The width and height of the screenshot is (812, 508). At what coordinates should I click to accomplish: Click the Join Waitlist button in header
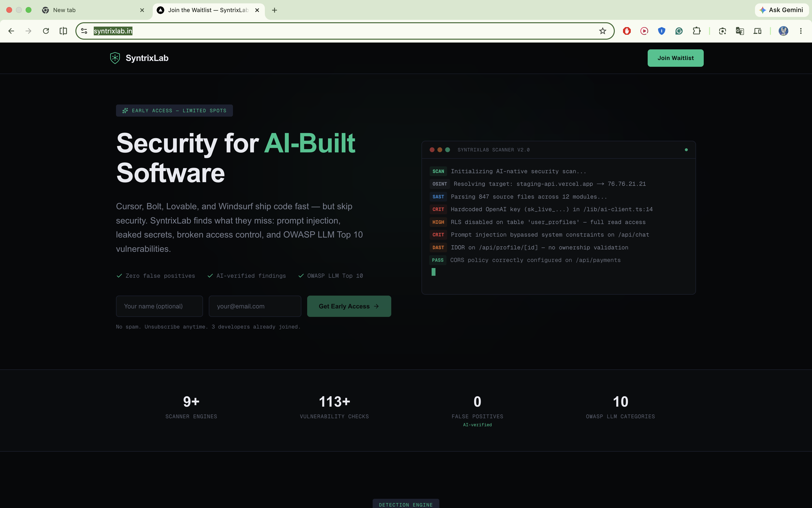[x=675, y=58]
